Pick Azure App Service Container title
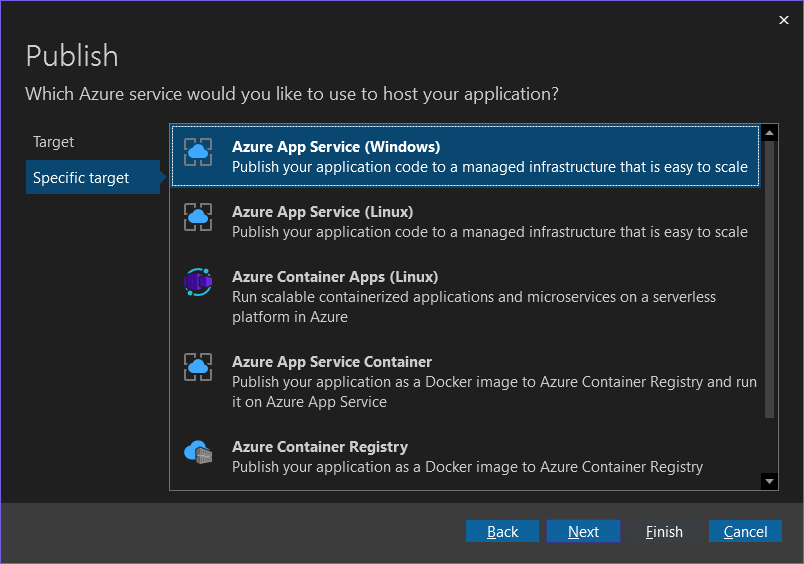Image resolution: width=804 pixels, height=564 pixels. [332, 362]
